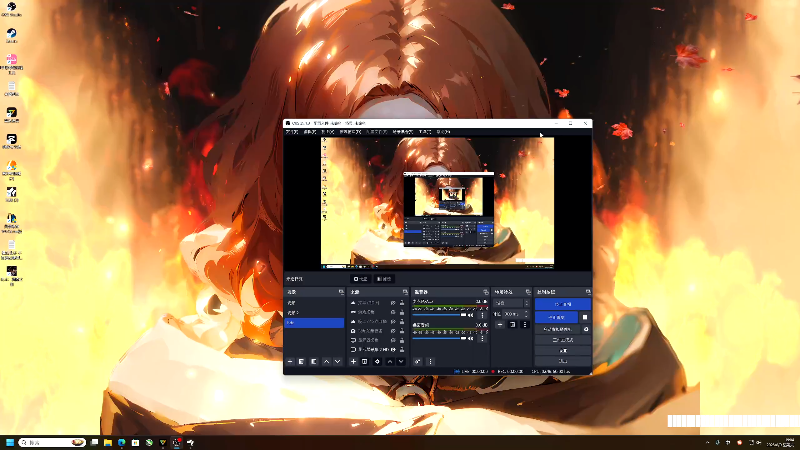800x450 pixels.
Task: Show hidden system tray icons chevron
Action: [707, 442]
